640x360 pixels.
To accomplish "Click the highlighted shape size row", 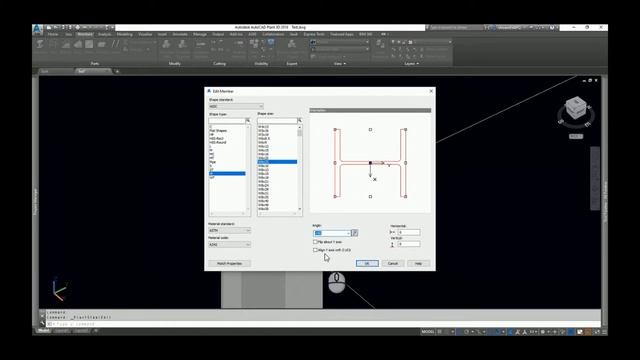I will pos(277,162).
